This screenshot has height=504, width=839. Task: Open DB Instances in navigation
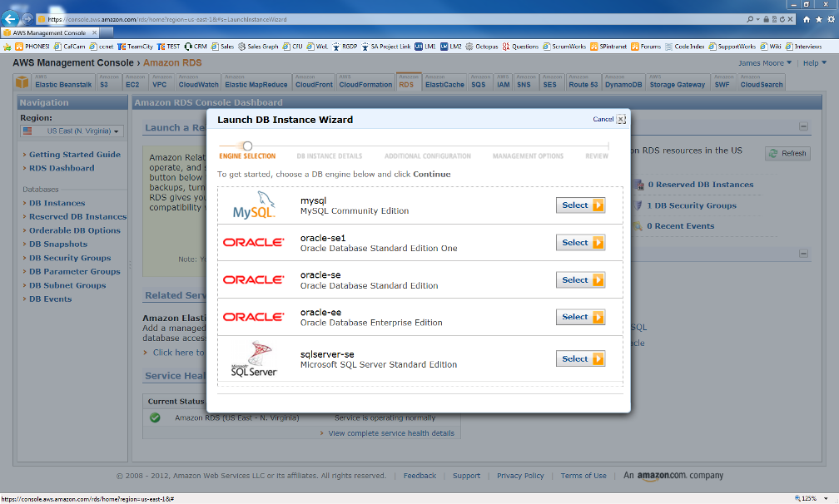click(x=57, y=203)
